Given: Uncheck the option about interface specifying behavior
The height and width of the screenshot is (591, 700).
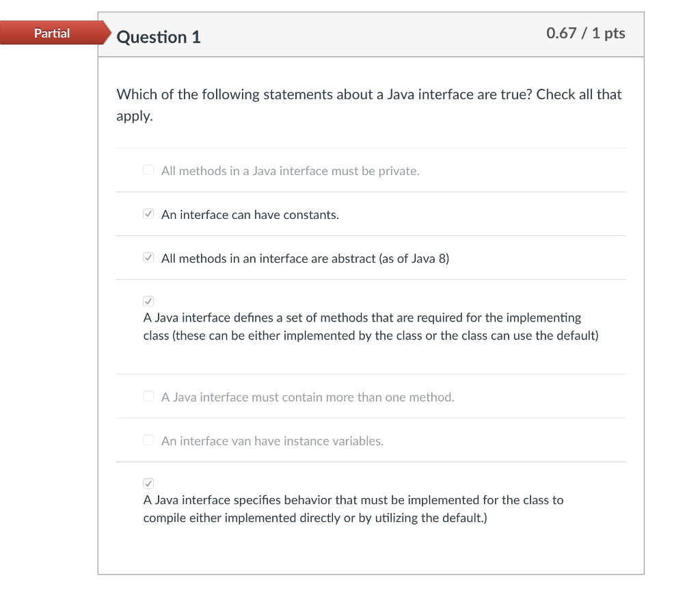Looking at the screenshot, I should [x=148, y=484].
